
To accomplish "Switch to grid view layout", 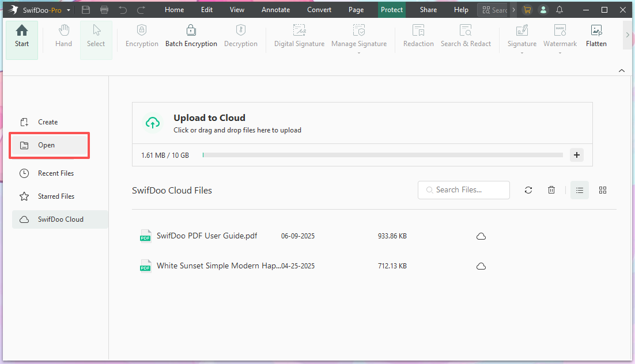I will (603, 190).
